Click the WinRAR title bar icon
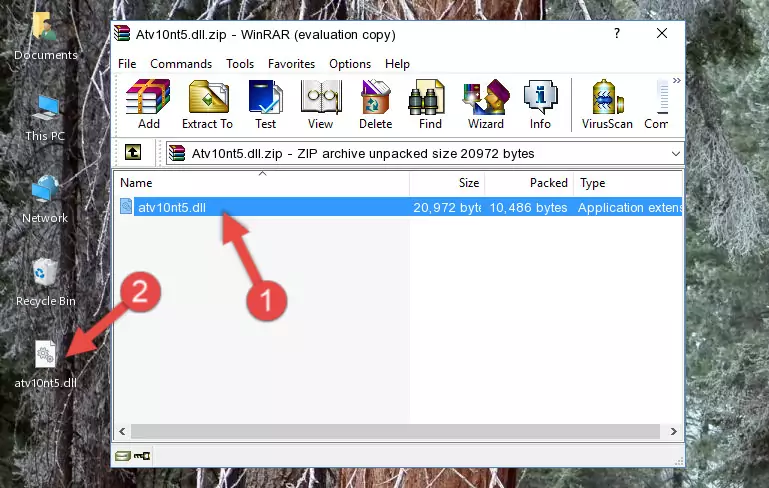Viewport: 769px width, 488px height. [x=122, y=34]
